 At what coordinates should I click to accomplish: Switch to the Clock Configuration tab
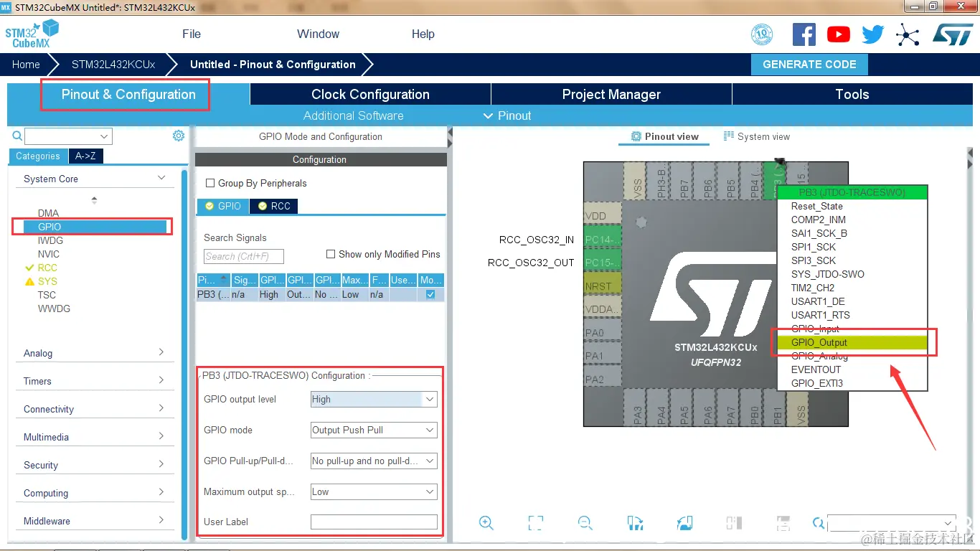click(x=370, y=94)
